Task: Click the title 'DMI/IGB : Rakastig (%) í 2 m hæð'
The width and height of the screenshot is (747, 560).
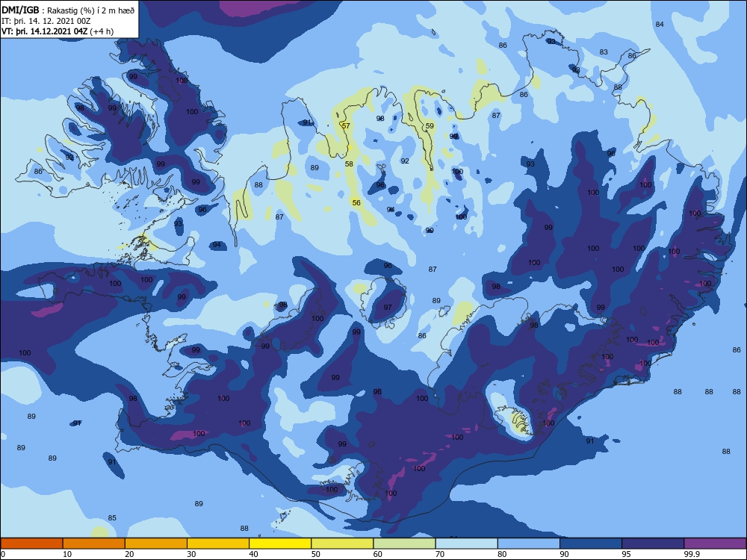Action: coord(68,10)
